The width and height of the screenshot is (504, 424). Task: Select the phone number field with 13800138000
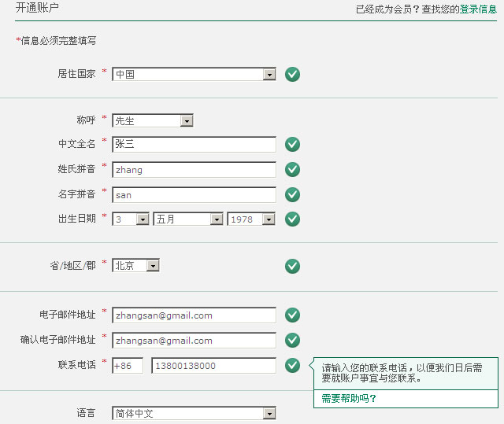[x=213, y=366]
